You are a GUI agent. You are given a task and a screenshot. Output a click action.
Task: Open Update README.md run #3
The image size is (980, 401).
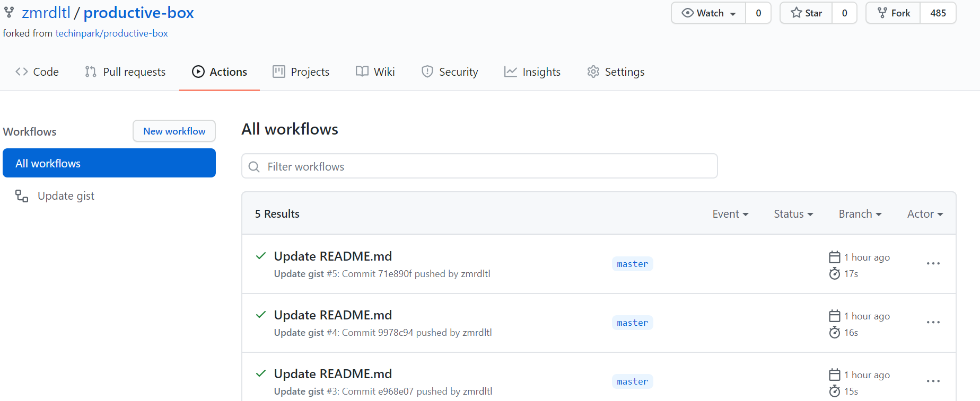333,374
